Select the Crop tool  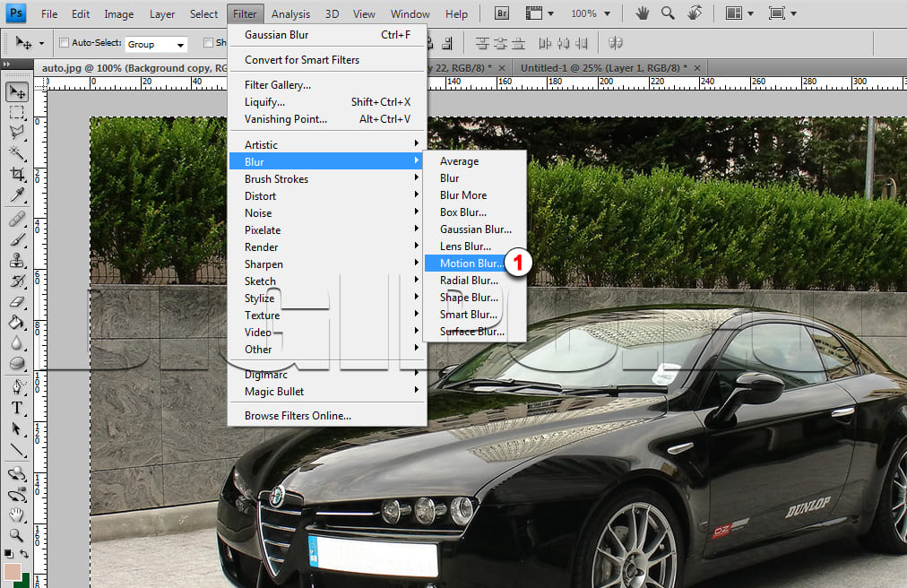17,174
